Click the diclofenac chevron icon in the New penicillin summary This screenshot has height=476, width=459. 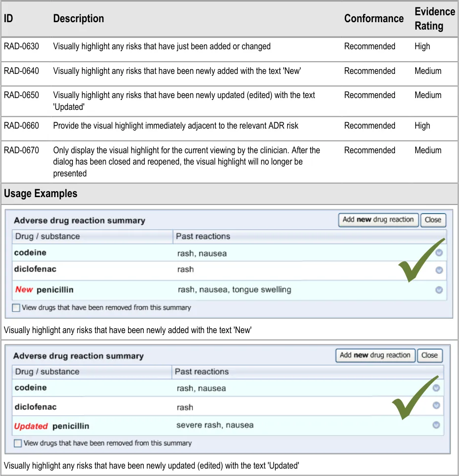[x=439, y=270]
